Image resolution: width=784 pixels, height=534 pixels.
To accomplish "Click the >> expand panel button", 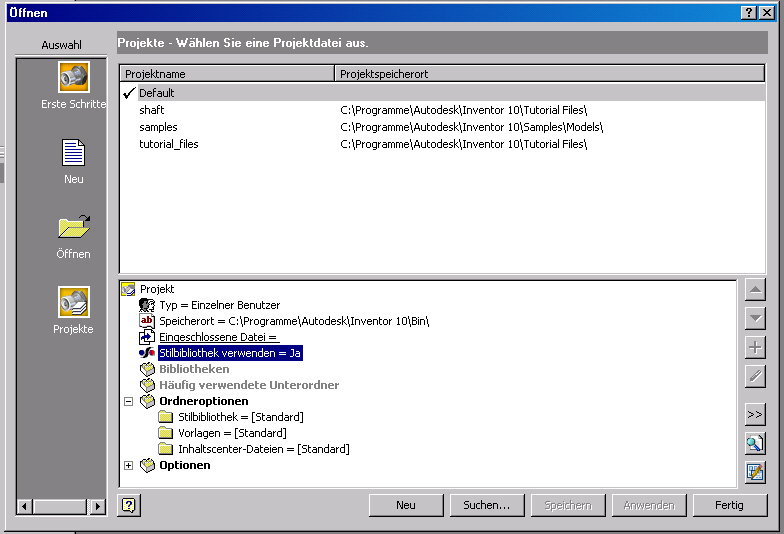I will [755, 414].
